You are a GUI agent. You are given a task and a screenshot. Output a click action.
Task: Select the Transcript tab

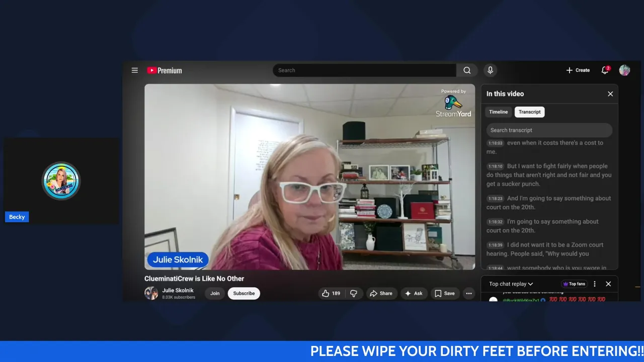click(529, 112)
